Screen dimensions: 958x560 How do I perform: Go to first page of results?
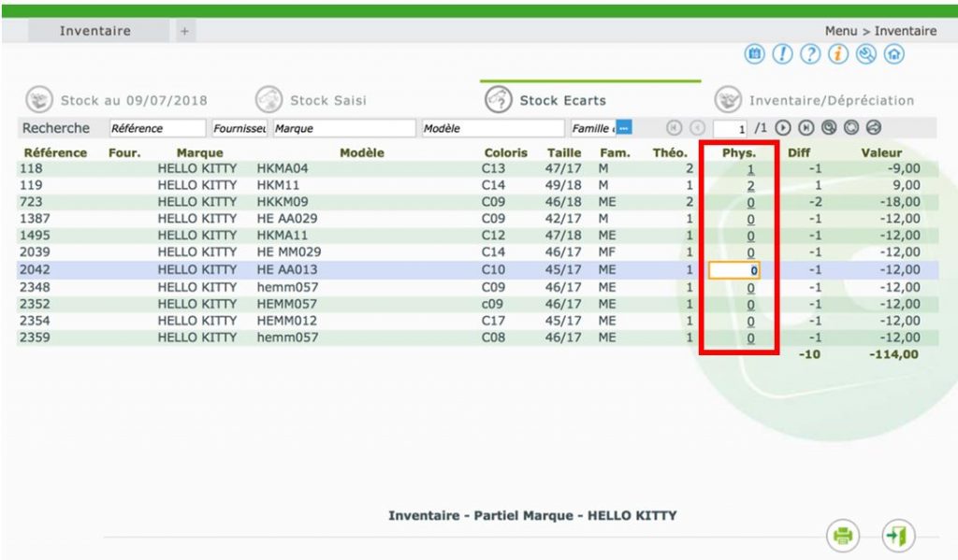pyautogui.click(x=674, y=128)
